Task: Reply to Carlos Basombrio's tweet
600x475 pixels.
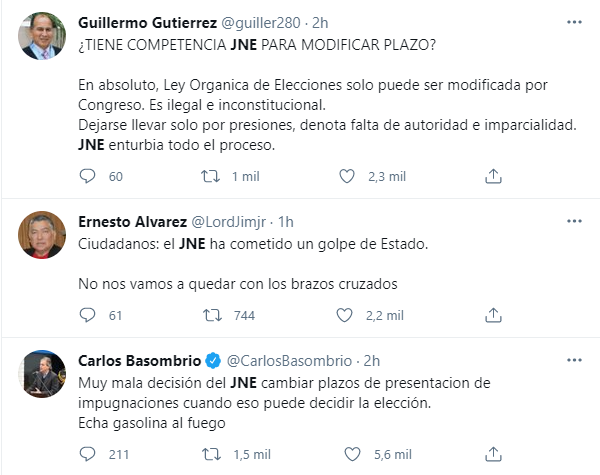Action: pos(88,454)
